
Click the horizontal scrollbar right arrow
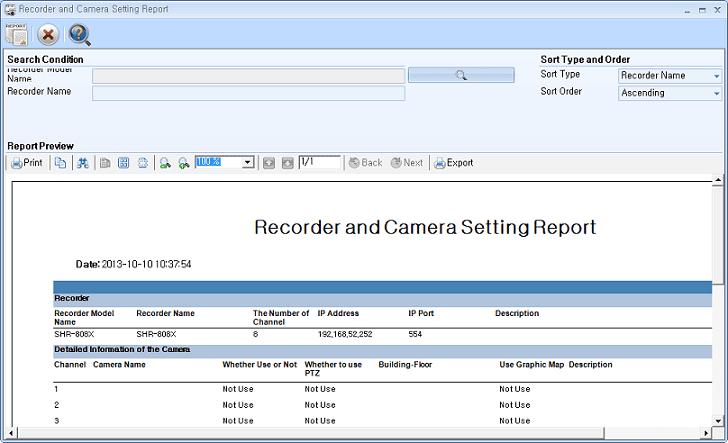(706, 433)
